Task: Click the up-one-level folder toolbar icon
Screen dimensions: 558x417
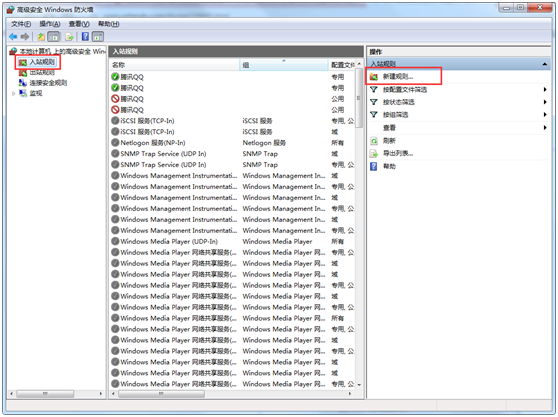Action: point(41,37)
